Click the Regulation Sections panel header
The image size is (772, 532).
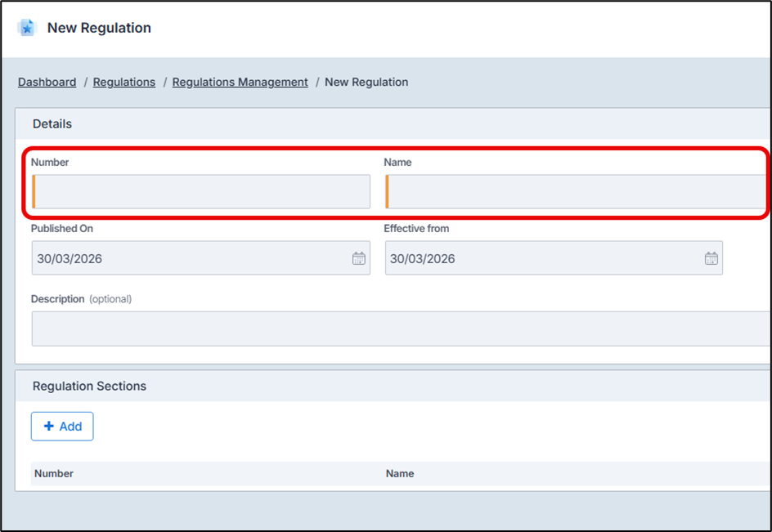point(89,386)
